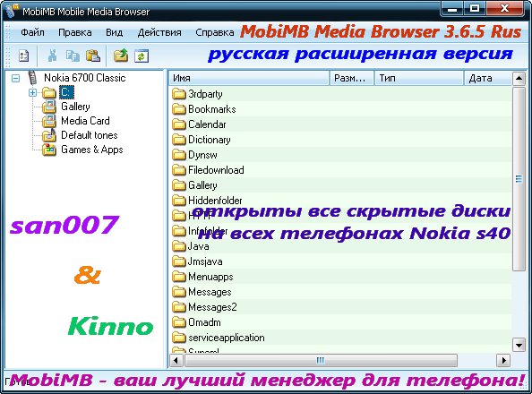Maximize the MobiMB window
This screenshot has height=394, width=532.
[x=475, y=8]
